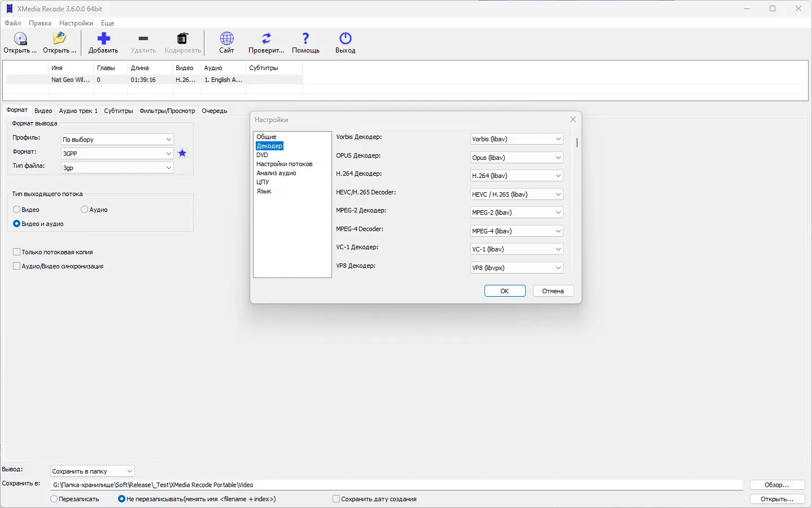Screen dimensions: 812x508
Task: Switch to the Очередь tab
Action: (215, 111)
